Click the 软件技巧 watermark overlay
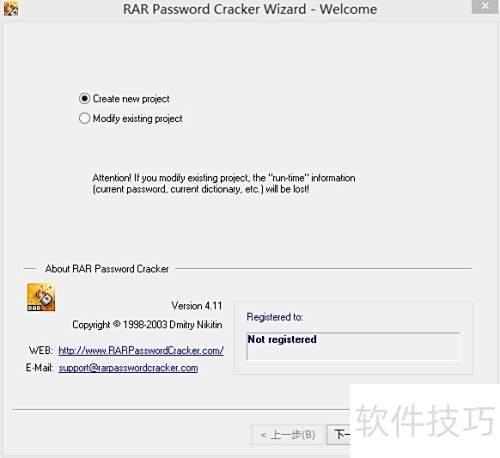This screenshot has height=458, width=500. pos(425,421)
